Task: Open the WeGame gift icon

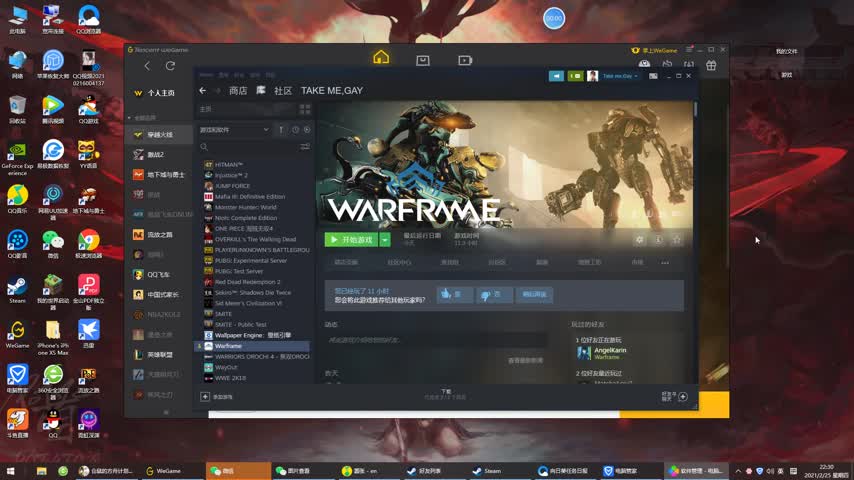Action: [x=711, y=65]
